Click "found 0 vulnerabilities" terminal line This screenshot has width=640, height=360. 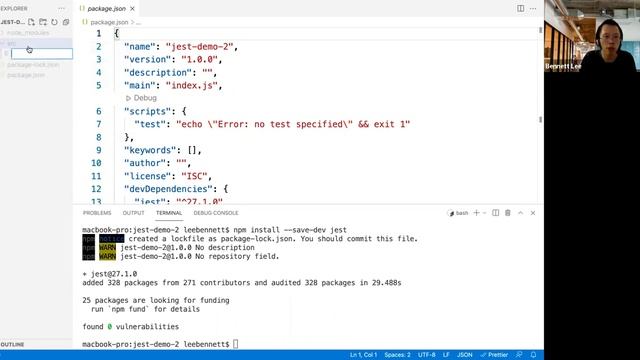click(x=131, y=327)
